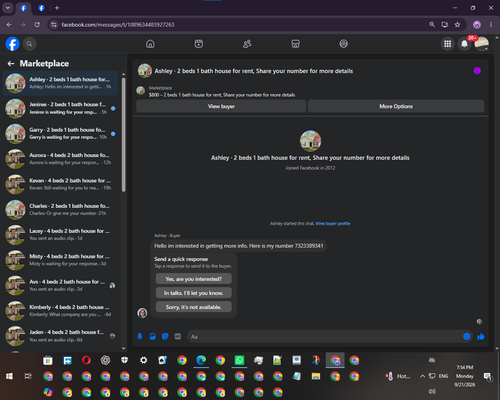Switch to the first Facebook browser tab
Image resolution: width=500 pixels, height=400 pixels.
(x=23, y=8)
